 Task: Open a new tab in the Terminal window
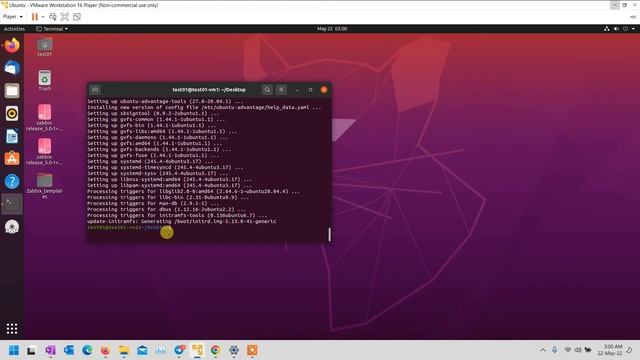point(95,90)
